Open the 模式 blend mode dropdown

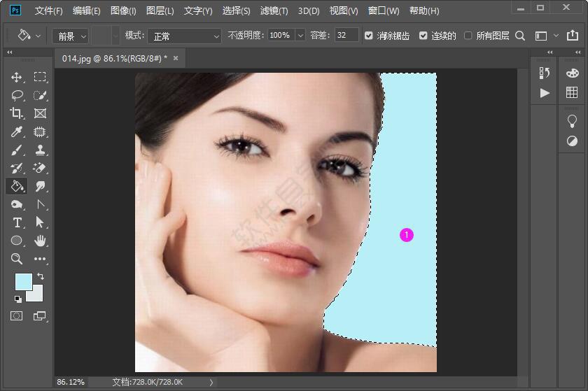point(185,36)
